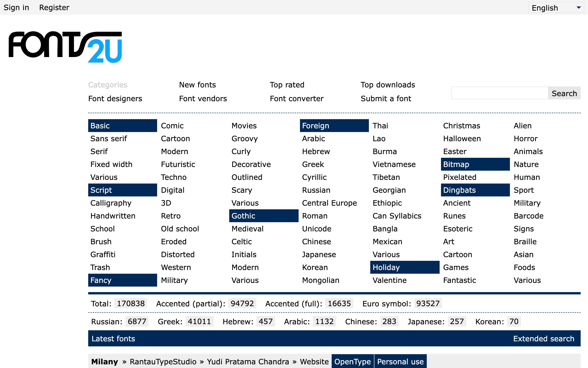This screenshot has height=368, width=588.
Task: Click the Sign in link
Action: pyautogui.click(x=16, y=8)
